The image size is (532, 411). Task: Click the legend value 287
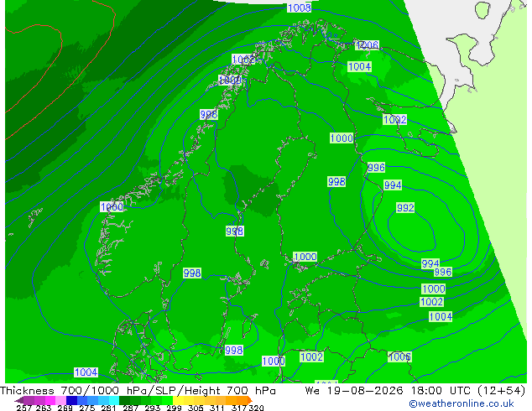(x=130, y=408)
